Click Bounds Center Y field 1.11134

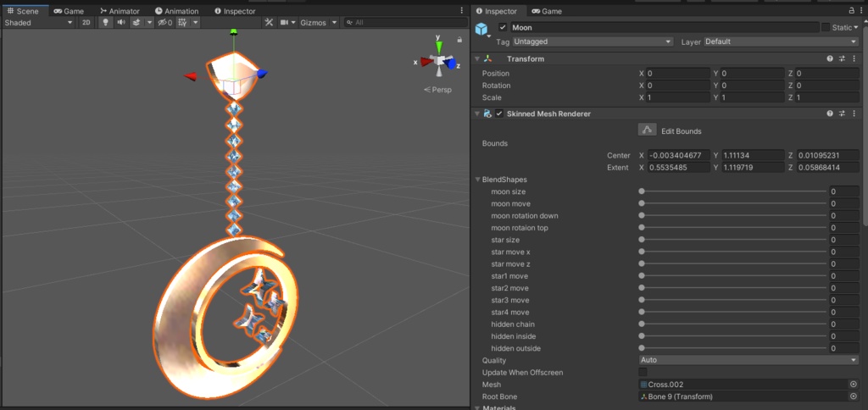(753, 156)
